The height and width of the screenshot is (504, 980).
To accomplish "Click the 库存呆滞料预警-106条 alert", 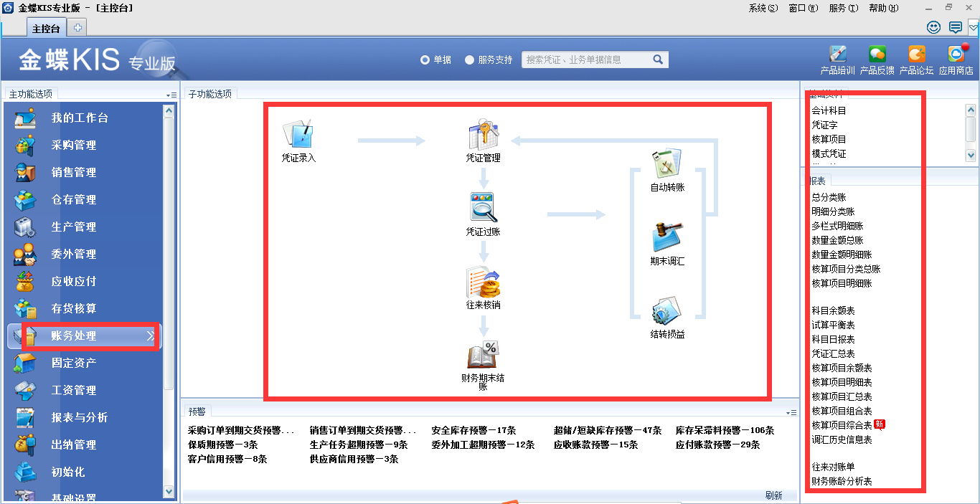I will tap(725, 430).
